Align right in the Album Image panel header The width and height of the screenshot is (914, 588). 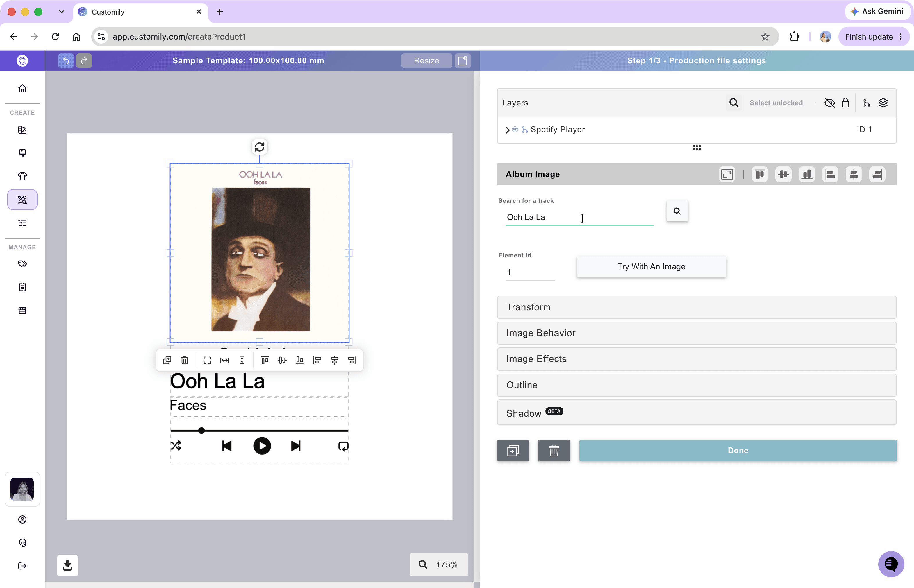[x=877, y=175]
